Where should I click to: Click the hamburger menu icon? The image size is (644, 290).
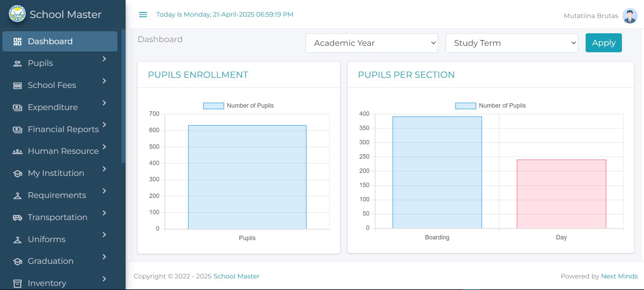[143, 15]
